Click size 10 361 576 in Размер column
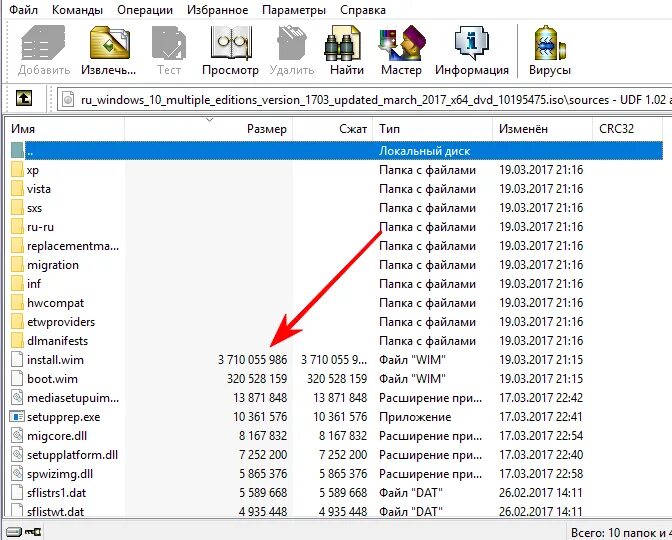The image size is (672, 540). coord(260,417)
